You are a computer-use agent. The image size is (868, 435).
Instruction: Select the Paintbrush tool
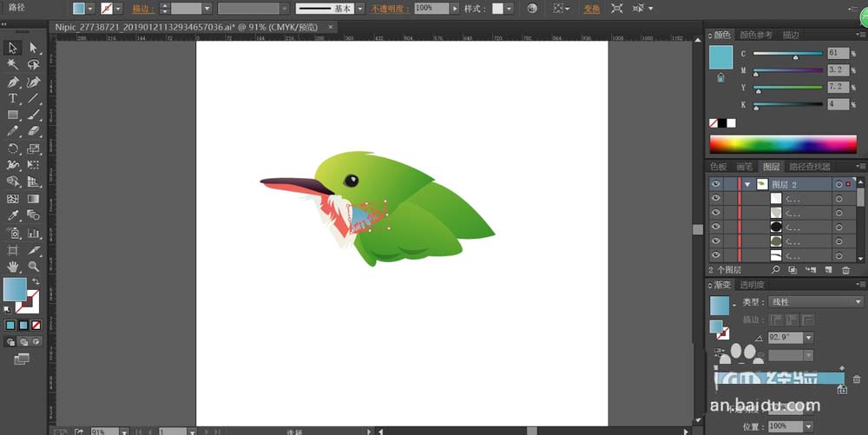click(33, 115)
